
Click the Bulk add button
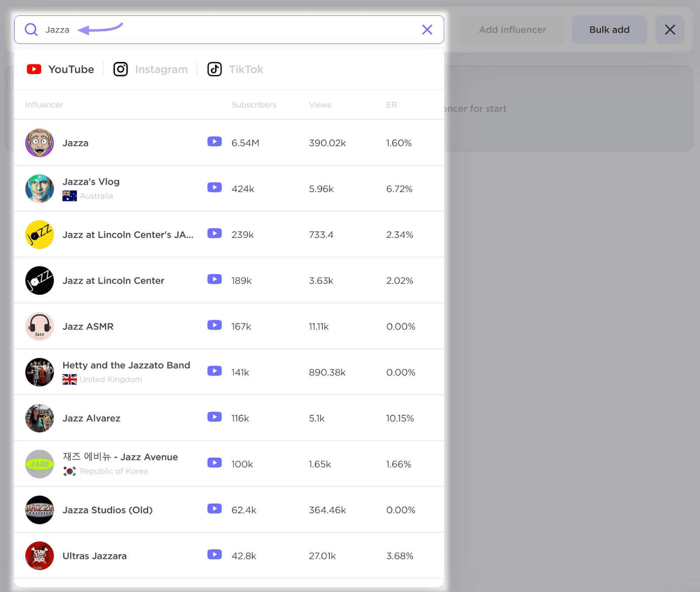point(609,29)
